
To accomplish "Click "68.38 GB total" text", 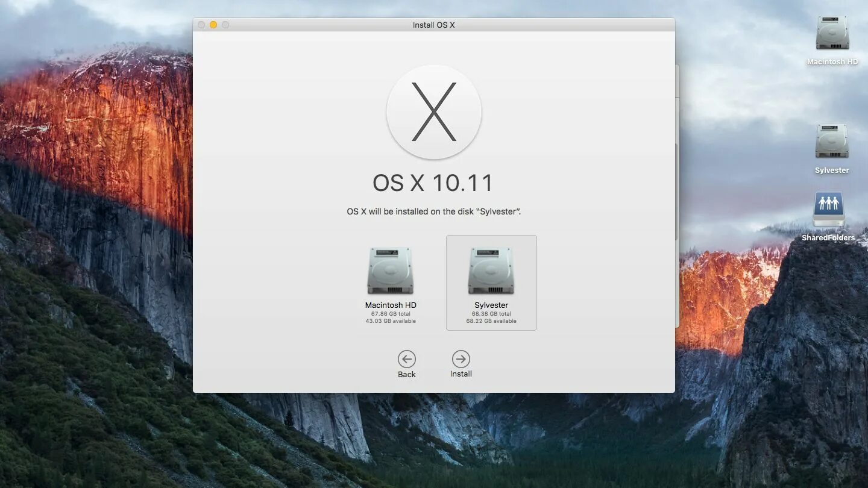I will [x=491, y=314].
